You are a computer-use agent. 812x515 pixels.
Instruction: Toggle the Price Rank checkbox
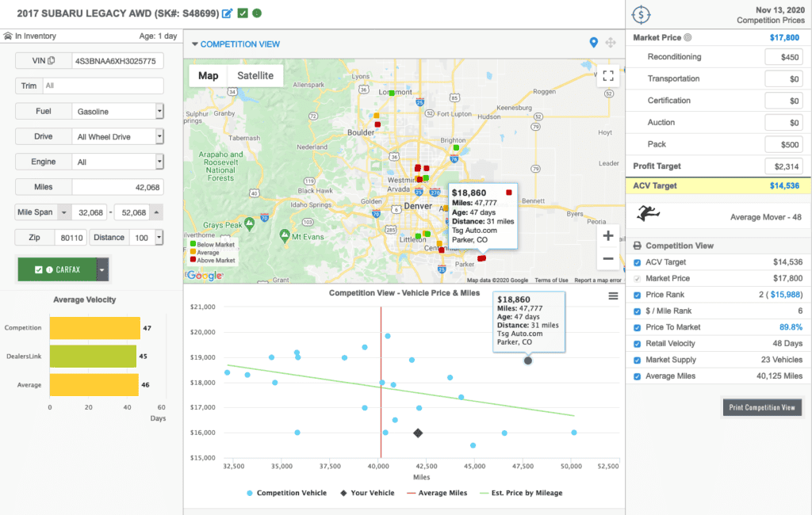[638, 295]
